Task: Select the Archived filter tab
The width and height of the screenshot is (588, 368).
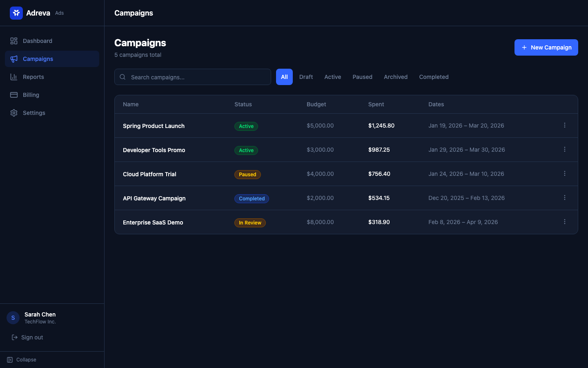Action: (x=395, y=77)
